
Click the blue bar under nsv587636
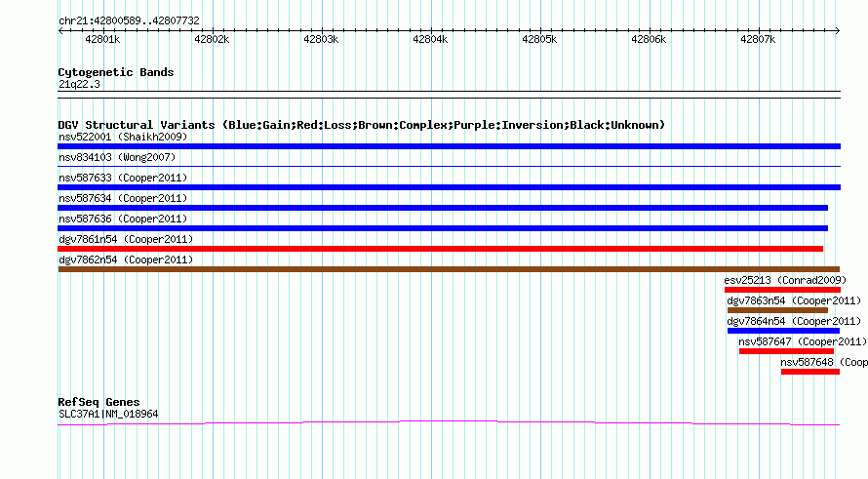click(x=443, y=228)
